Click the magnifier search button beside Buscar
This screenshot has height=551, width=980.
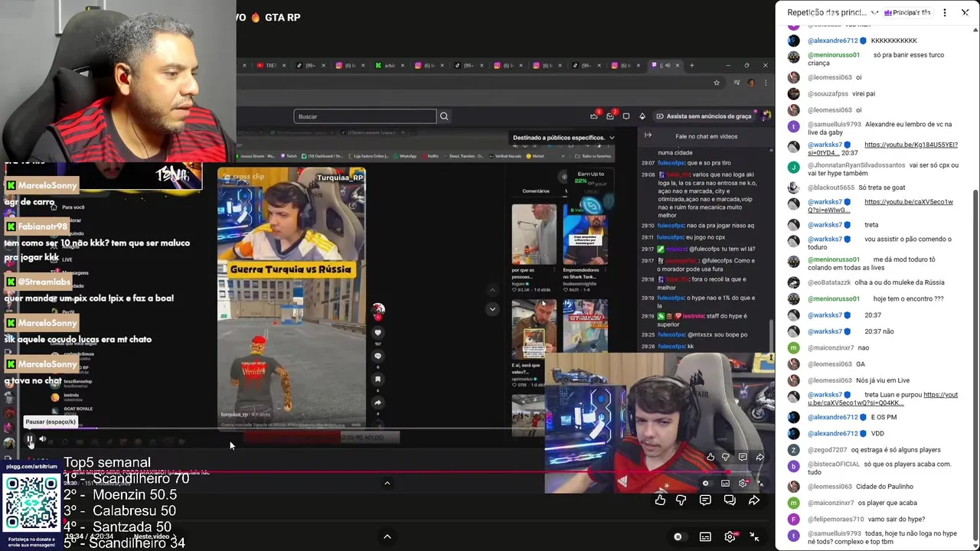coord(444,116)
